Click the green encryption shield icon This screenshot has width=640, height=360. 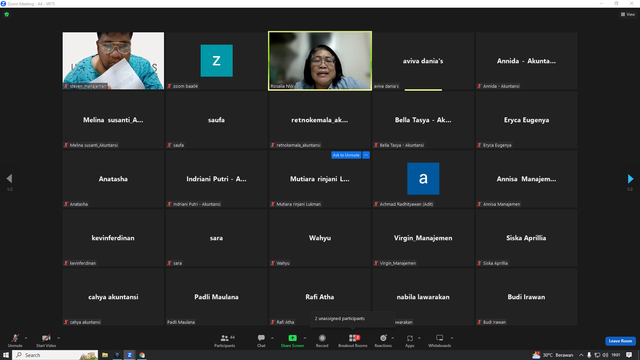[7, 14]
